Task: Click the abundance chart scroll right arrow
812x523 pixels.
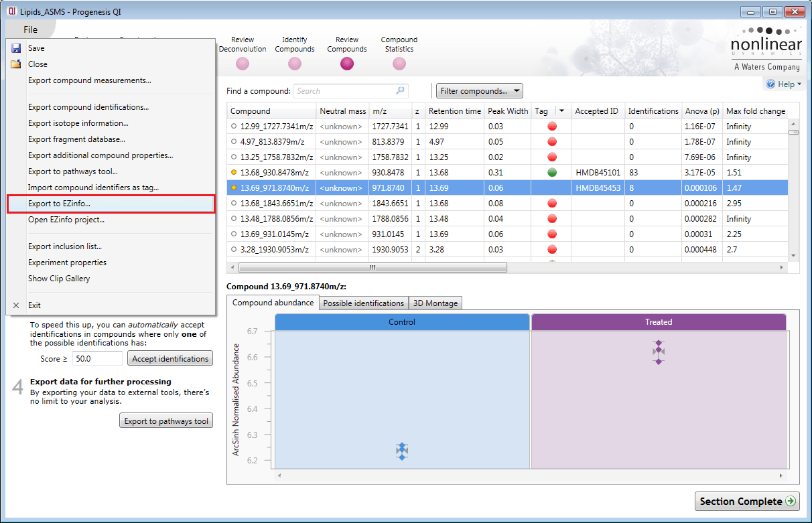Action: tap(781, 475)
